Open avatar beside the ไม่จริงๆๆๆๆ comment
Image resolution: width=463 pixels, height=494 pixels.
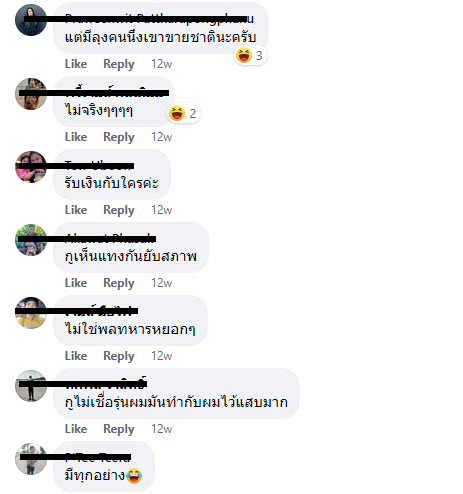point(31,94)
